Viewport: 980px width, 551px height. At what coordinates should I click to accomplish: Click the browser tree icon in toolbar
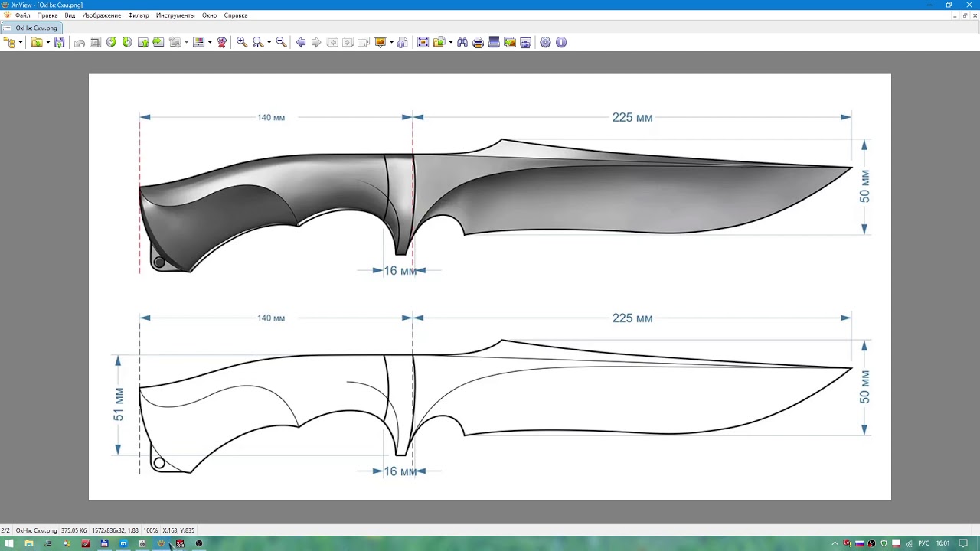[x=9, y=43]
